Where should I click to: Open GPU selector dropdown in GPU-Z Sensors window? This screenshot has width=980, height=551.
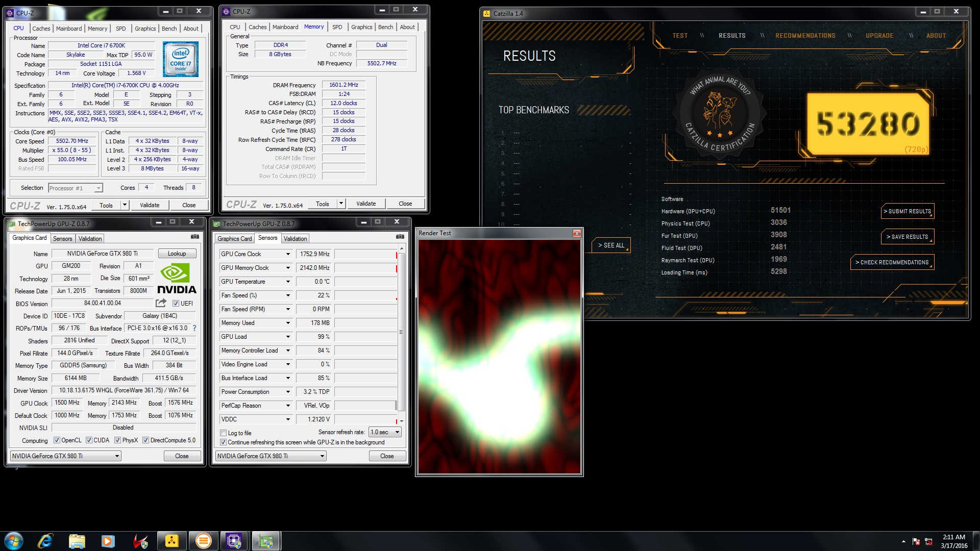pyautogui.click(x=271, y=456)
